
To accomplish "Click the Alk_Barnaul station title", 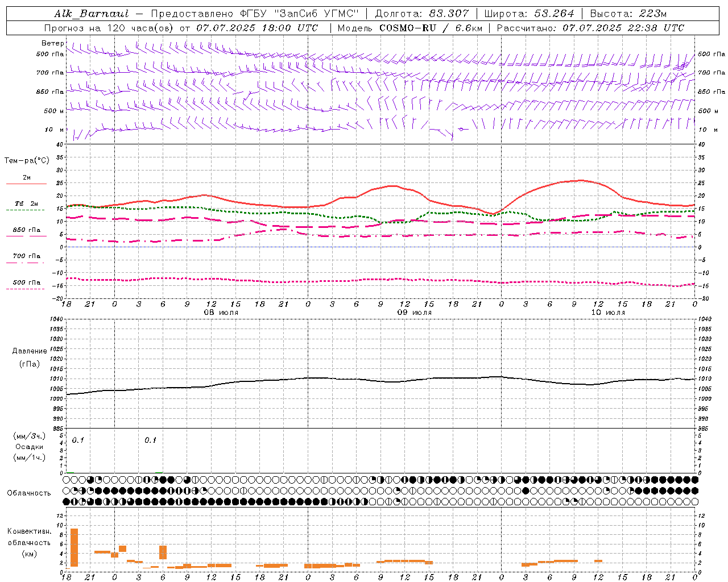I will 92,14.
